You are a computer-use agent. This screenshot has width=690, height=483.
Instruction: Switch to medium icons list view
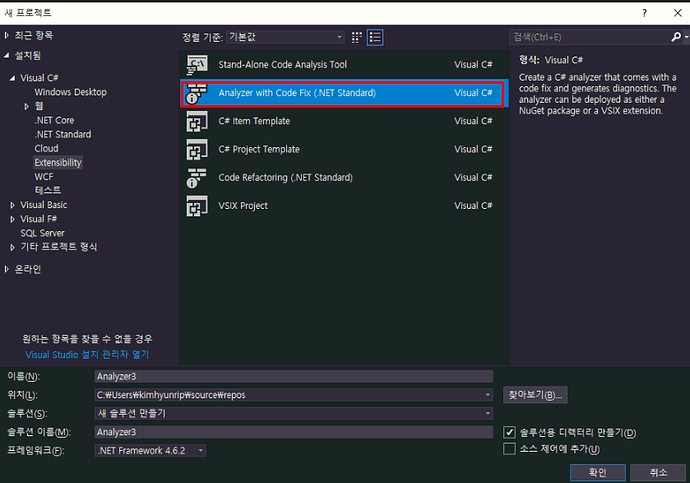coord(375,38)
